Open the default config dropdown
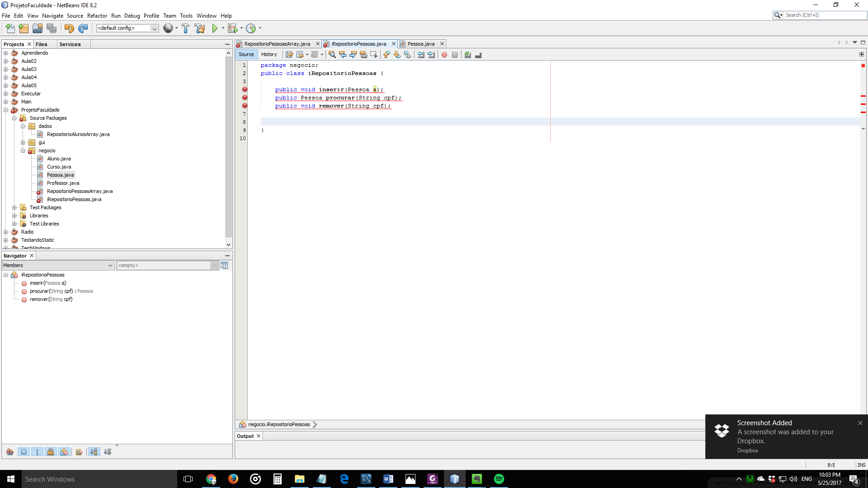868x488 pixels. pyautogui.click(x=154, y=28)
